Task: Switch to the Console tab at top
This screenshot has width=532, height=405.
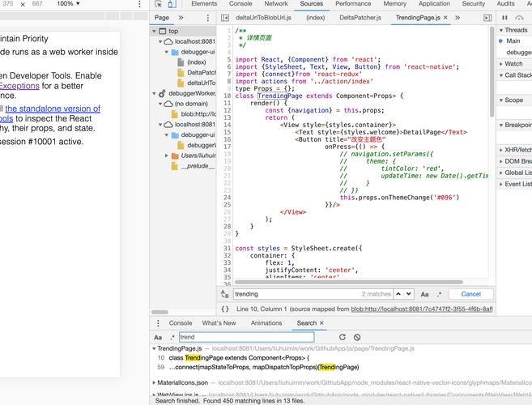Action: [240, 4]
